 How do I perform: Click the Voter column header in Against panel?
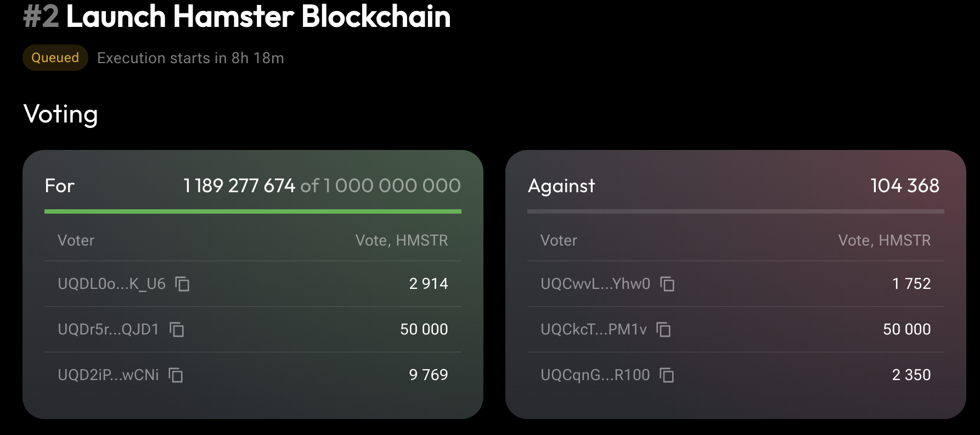[559, 241]
